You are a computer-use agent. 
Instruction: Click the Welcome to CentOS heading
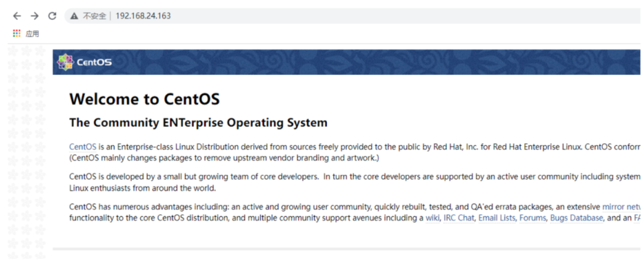pos(145,99)
